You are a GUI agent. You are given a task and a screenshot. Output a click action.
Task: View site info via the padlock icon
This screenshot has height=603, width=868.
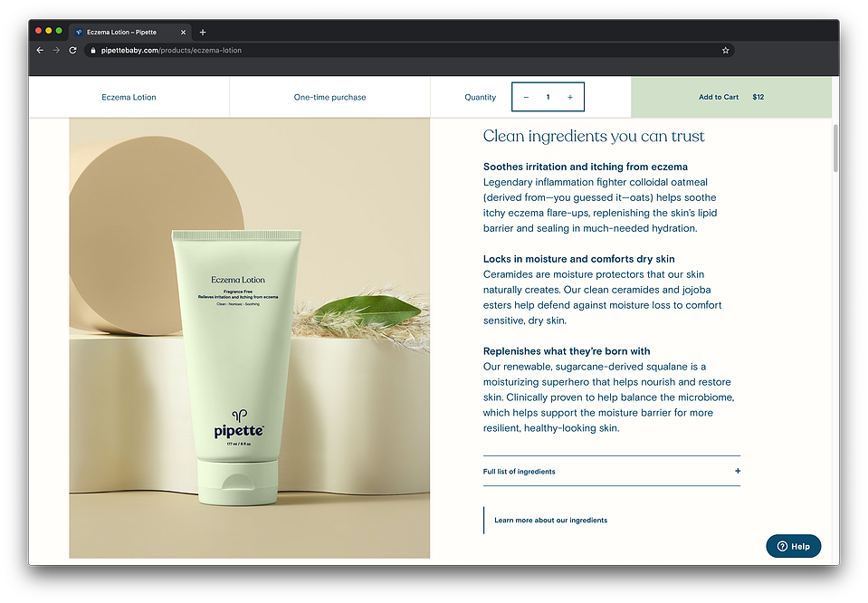click(93, 51)
